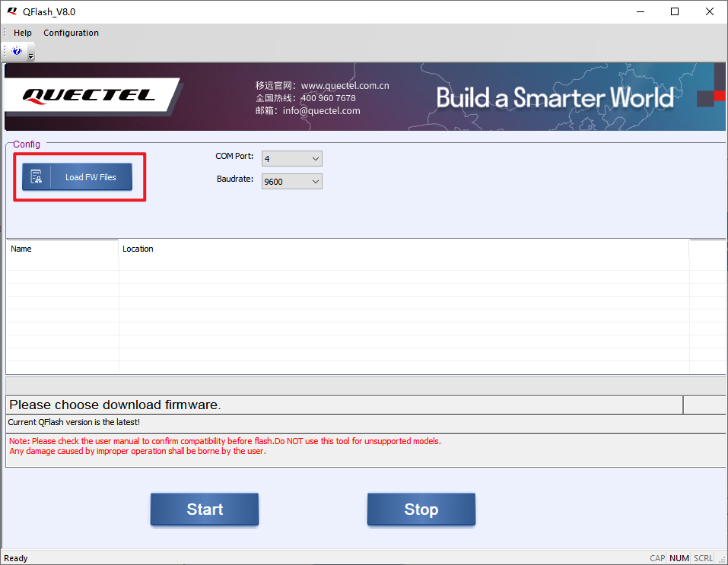The image size is (728, 565).
Task: Click the QFlash app icon in title bar
Action: 12,11
